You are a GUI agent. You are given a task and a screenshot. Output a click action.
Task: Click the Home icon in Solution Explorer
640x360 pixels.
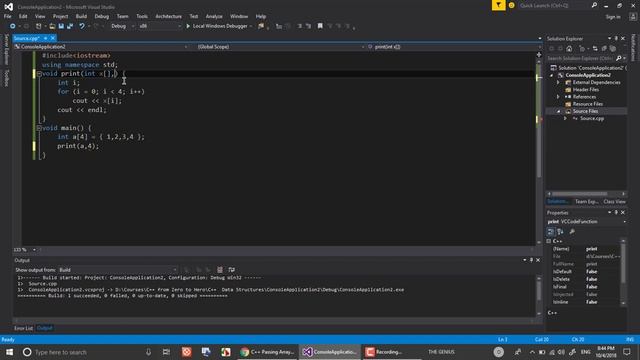(x=569, y=49)
